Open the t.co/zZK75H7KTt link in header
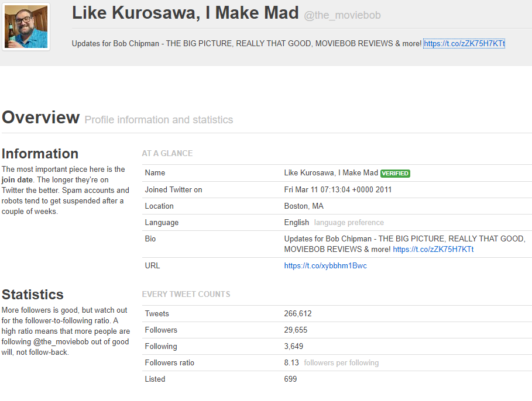This screenshot has width=532, height=401. pos(464,44)
